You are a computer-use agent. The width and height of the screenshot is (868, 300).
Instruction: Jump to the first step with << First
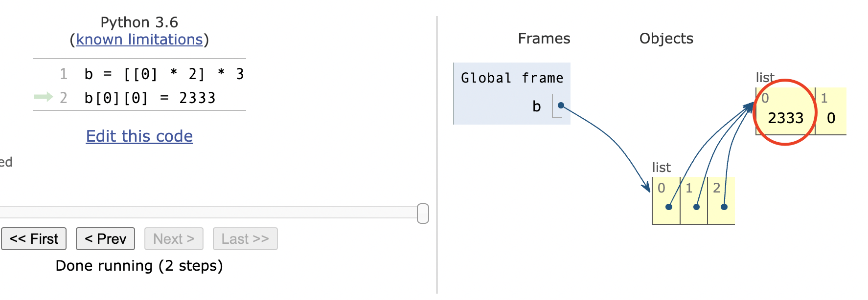[x=34, y=239]
